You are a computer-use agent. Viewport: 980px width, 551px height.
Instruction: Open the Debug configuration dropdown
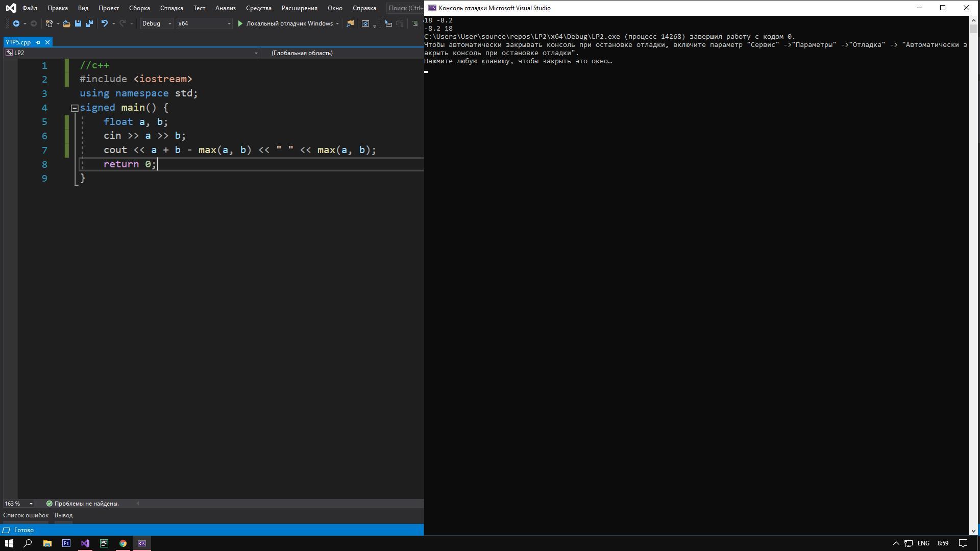(x=169, y=23)
